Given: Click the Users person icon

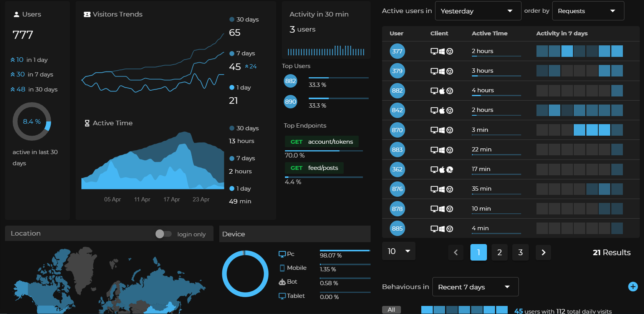Looking at the screenshot, I should 16,15.
